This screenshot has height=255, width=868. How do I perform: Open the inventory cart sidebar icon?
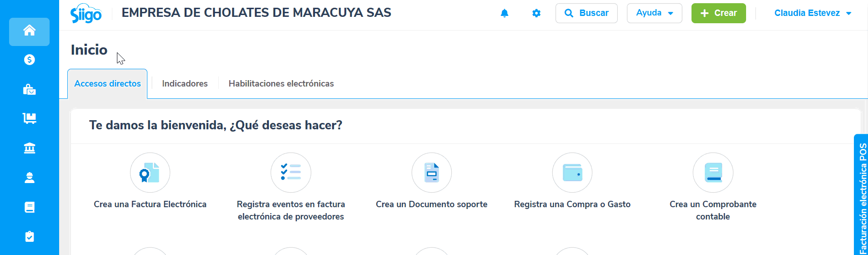(30, 118)
